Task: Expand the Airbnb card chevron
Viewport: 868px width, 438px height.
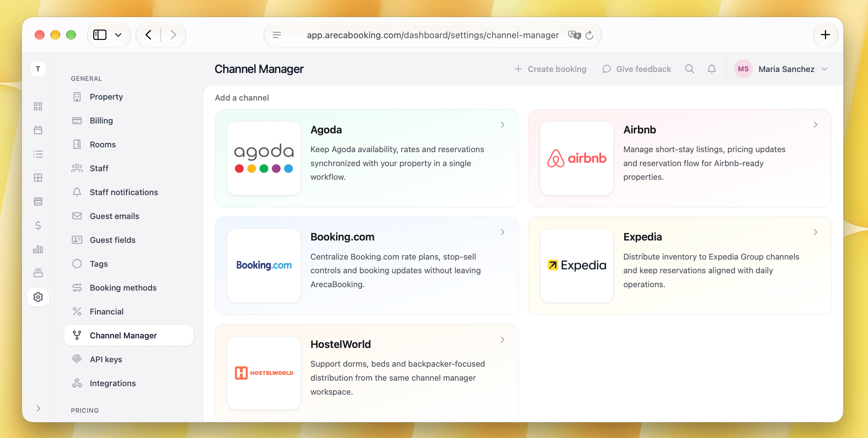Action: (815, 125)
